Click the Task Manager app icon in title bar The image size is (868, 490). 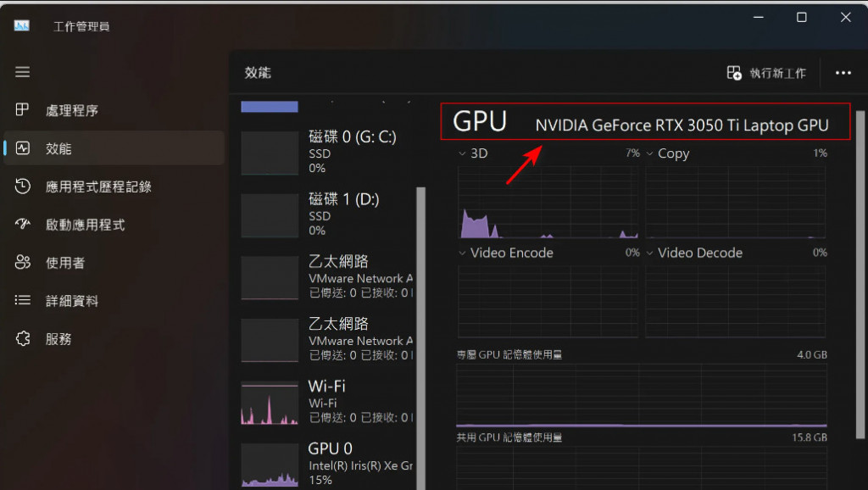point(21,25)
